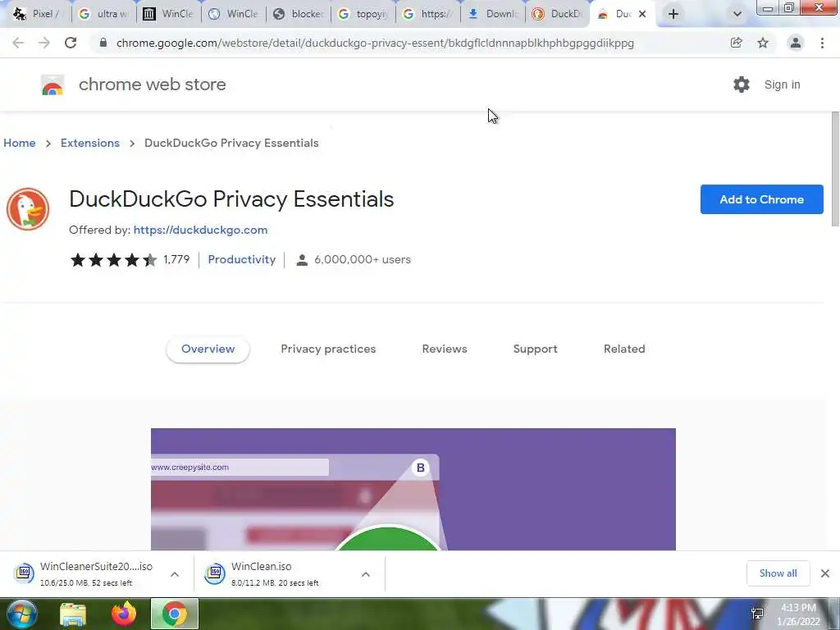
Task: Click the '6,000,000+ users' text
Action: point(363,260)
